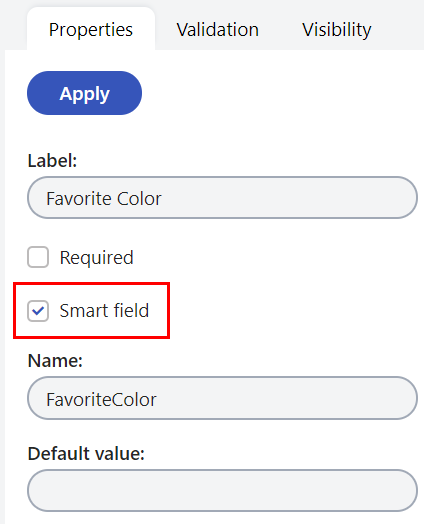Enable the Required checkbox
Image resolution: width=424 pixels, height=524 pixels.
pos(38,257)
